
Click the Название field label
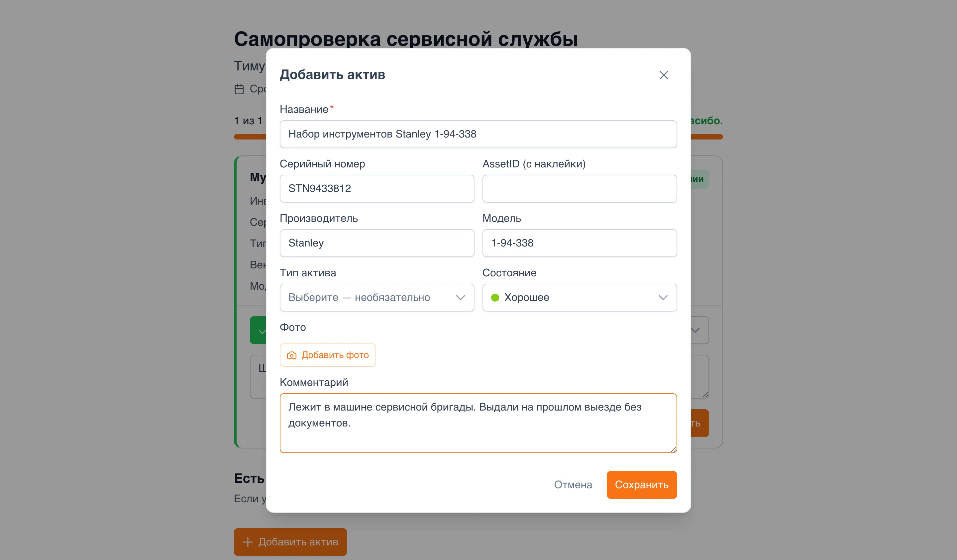pos(304,109)
